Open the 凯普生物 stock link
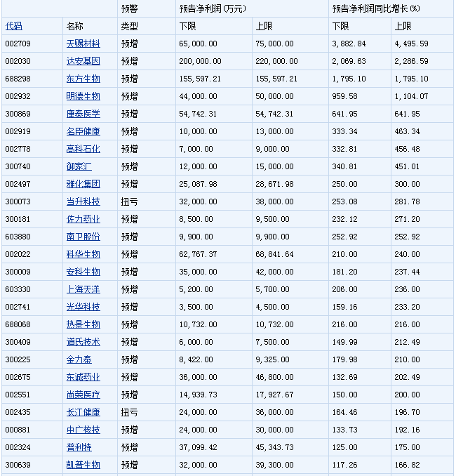 point(83,465)
